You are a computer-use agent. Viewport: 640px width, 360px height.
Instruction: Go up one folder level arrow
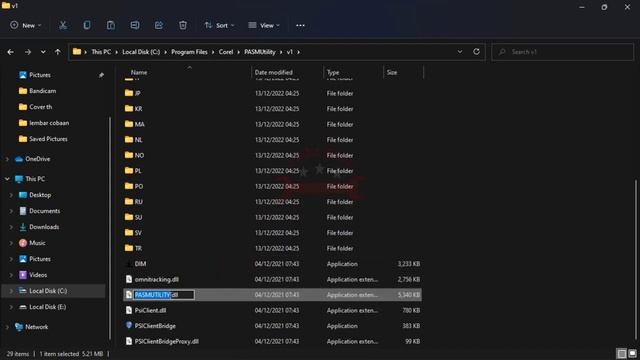tap(58, 52)
